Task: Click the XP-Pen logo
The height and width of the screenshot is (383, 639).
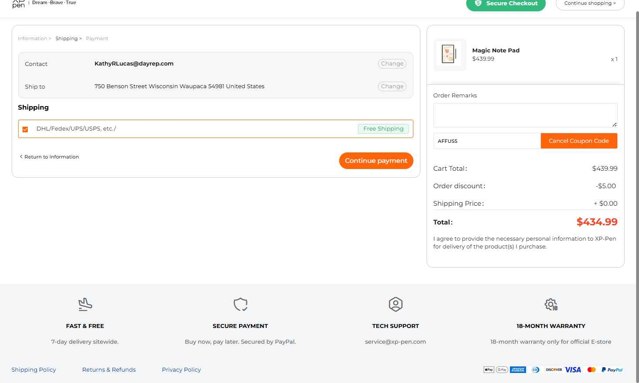Action: (18, 4)
